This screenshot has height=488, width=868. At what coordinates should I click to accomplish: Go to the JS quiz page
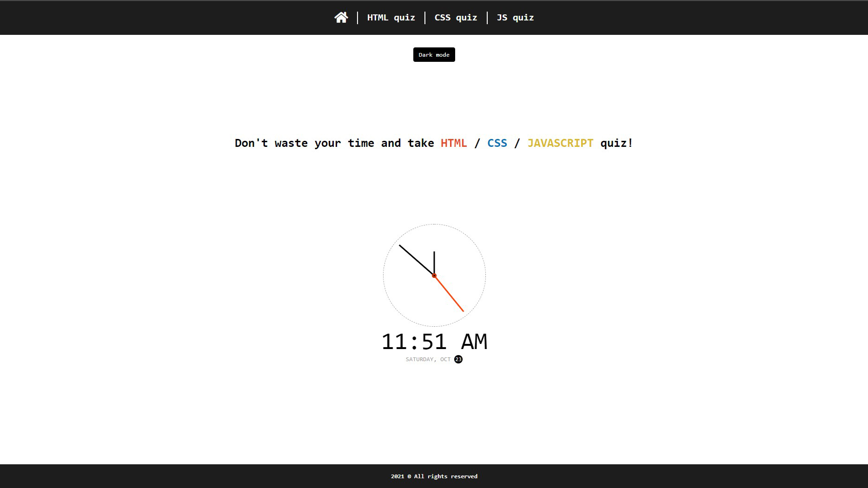pos(515,18)
